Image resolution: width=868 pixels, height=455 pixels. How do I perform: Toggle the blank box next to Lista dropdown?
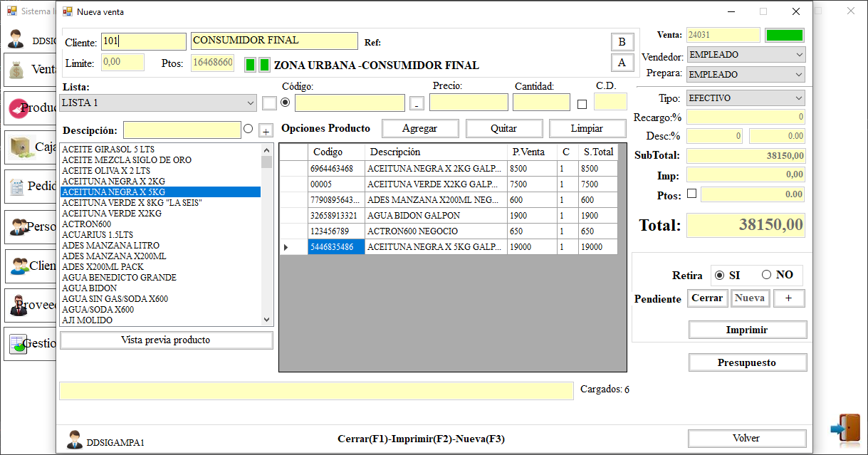[x=269, y=103]
